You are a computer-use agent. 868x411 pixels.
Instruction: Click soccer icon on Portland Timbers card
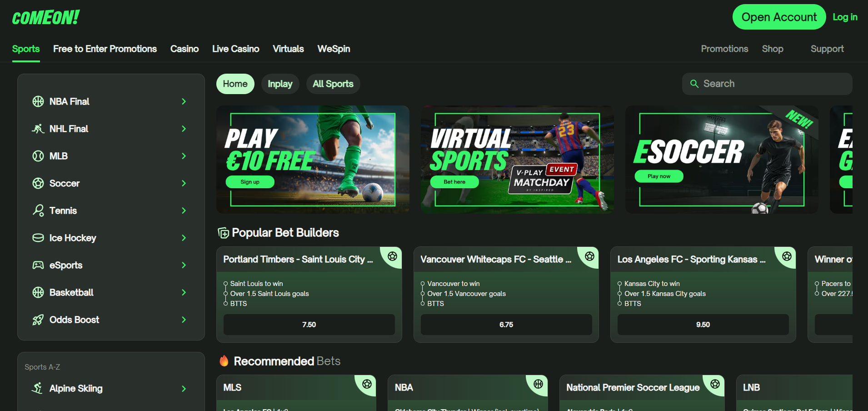392,256
